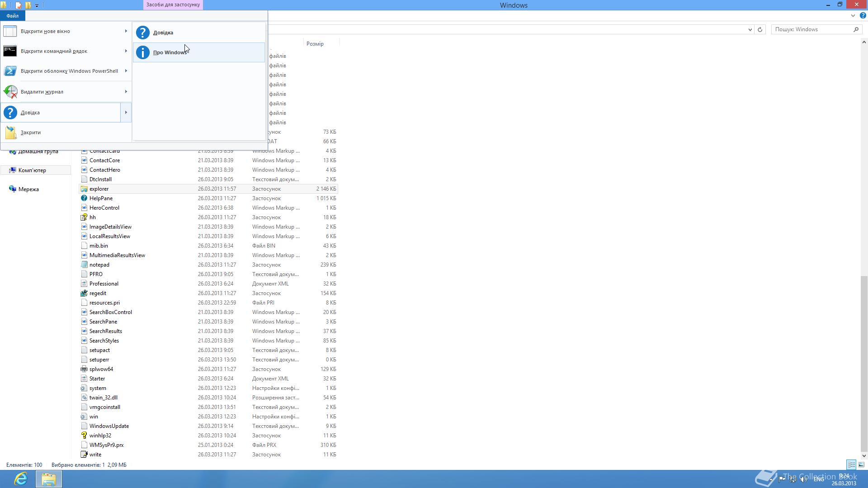Select the DtcInstall file name
868x488 pixels.
(x=100, y=179)
